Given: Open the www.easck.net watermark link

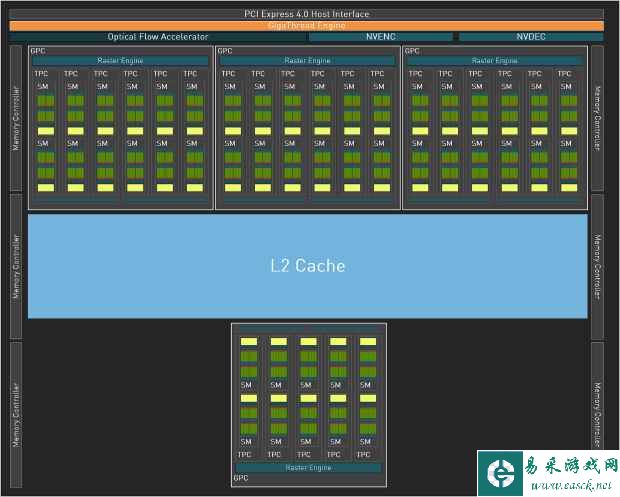Looking at the screenshot, I should pyautogui.click(x=573, y=485).
